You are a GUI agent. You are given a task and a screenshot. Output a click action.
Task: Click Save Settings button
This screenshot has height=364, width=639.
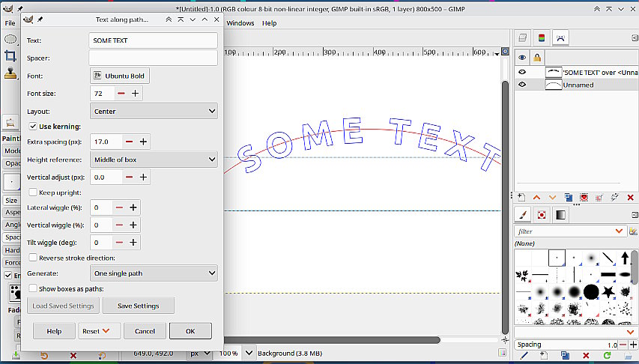138,306
